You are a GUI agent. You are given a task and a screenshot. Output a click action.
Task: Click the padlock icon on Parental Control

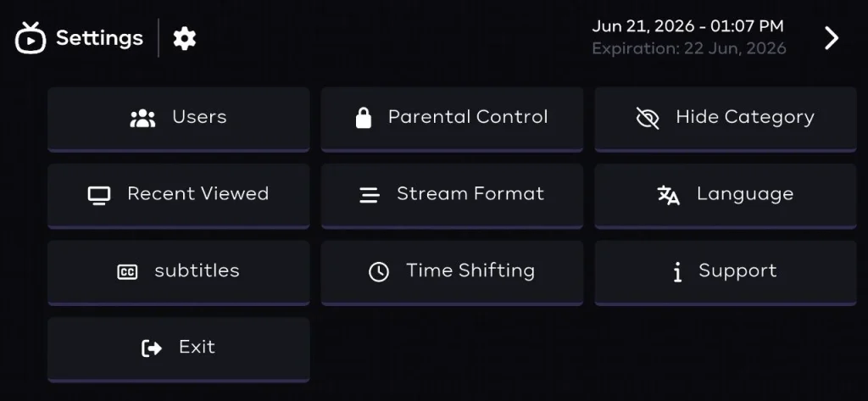[363, 118]
